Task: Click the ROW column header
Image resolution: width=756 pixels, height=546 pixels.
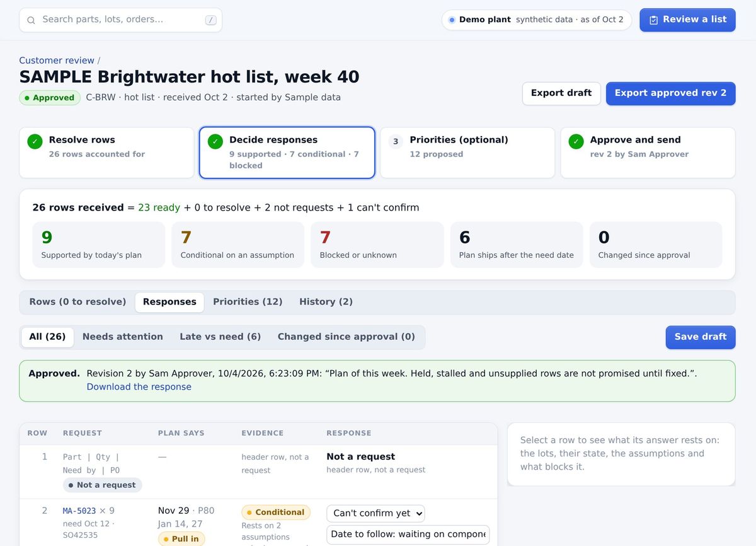Action: [37, 433]
